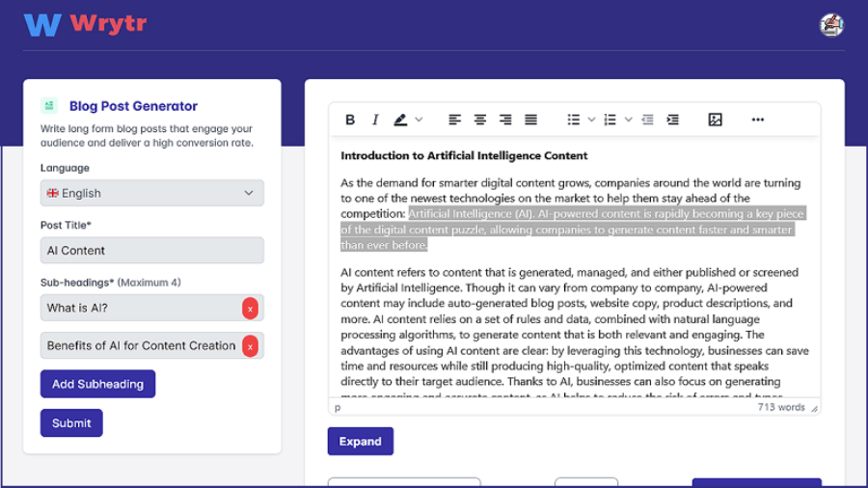This screenshot has height=488, width=868.
Task: Align text left in the editor
Action: (454, 120)
